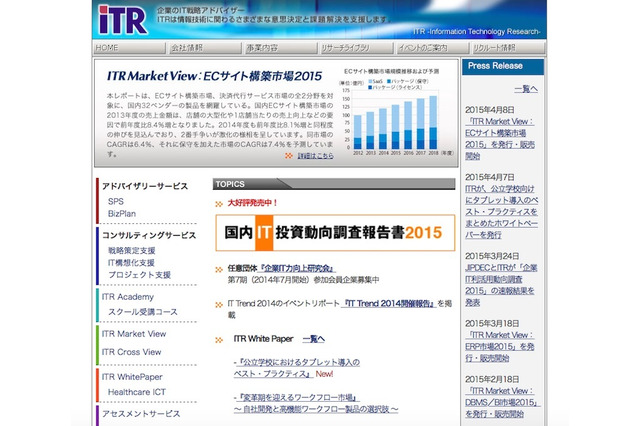Open ITR WhitePaper in the sidebar
Image resolution: width=640 pixels, height=426 pixels.
pyautogui.click(x=132, y=377)
